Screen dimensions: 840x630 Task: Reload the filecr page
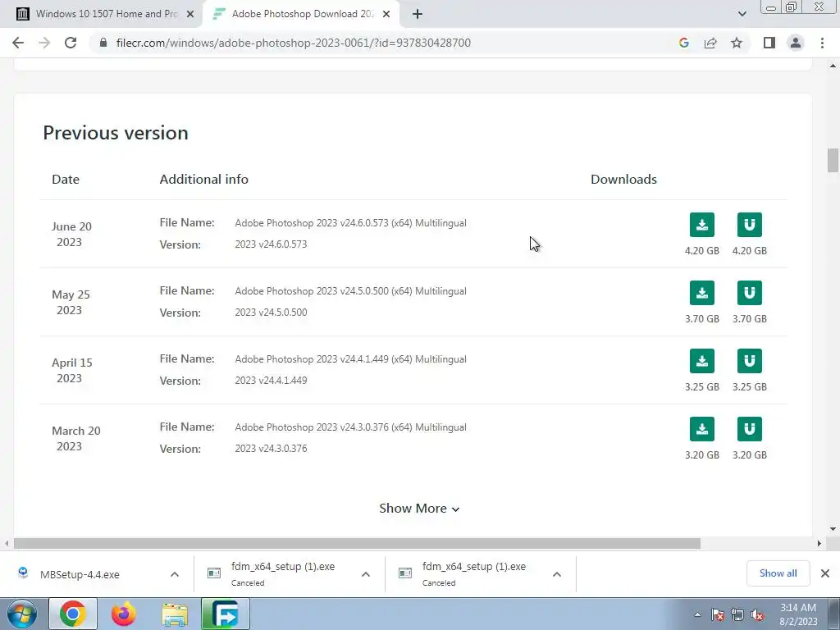[71, 43]
